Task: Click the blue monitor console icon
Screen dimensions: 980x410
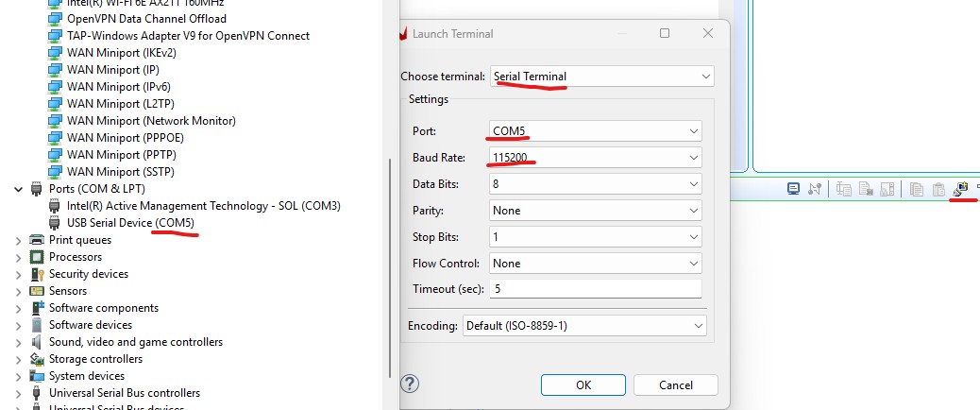Action: [x=794, y=190]
